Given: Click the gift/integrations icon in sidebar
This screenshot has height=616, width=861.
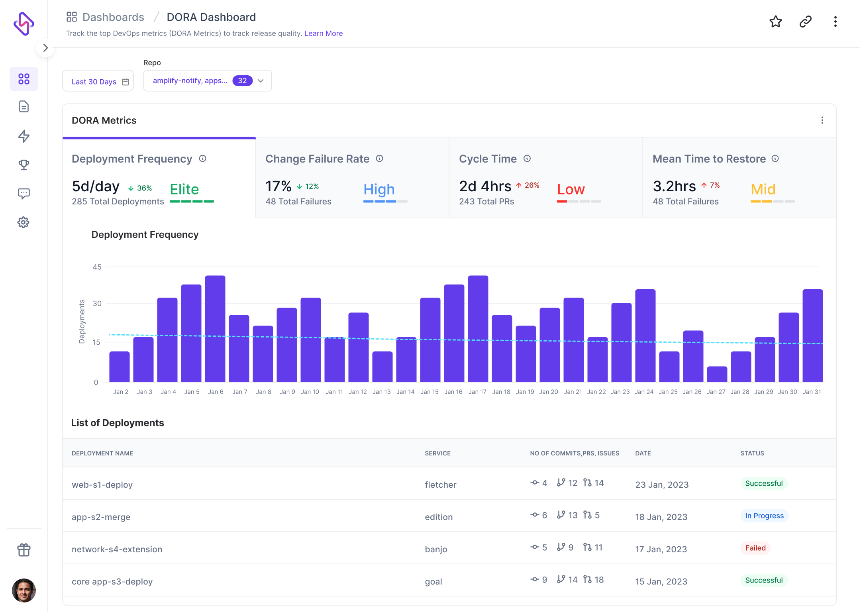Looking at the screenshot, I should point(24,550).
